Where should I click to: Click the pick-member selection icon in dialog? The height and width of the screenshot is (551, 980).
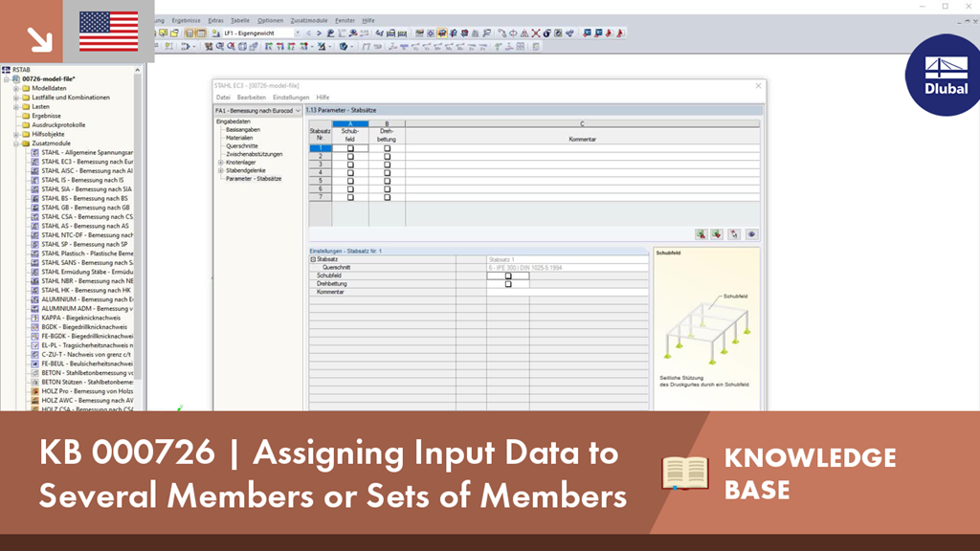point(734,234)
